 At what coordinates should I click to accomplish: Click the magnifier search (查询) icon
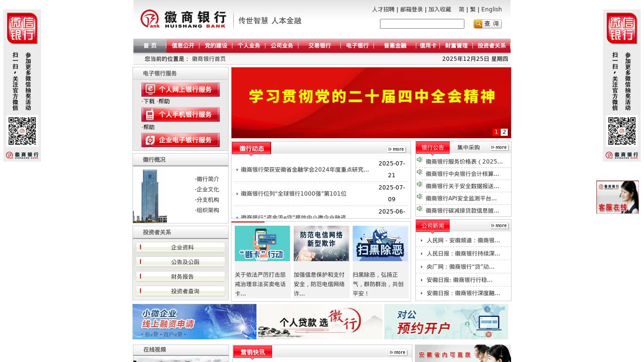pyautogui.click(x=478, y=24)
